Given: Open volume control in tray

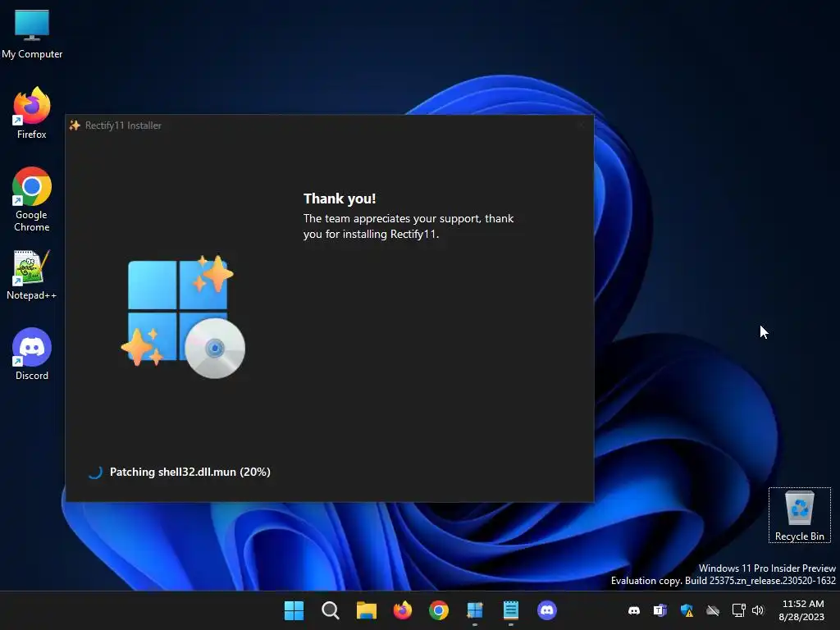Looking at the screenshot, I should coord(757,610).
